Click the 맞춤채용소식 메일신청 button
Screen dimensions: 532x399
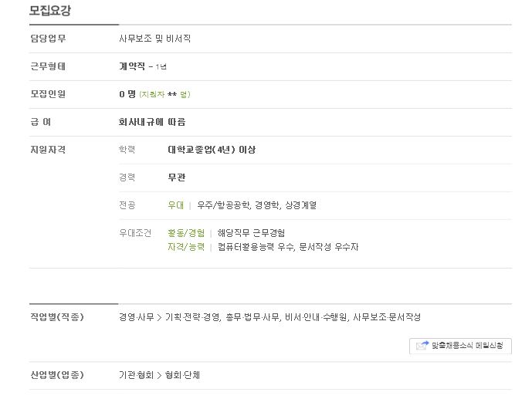pos(460,346)
